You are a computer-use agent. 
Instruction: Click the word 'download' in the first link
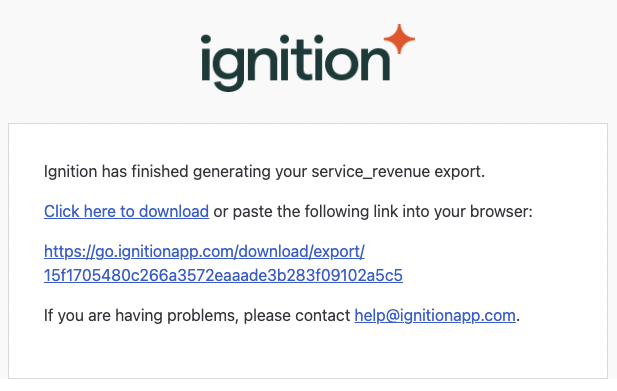coord(174,212)
